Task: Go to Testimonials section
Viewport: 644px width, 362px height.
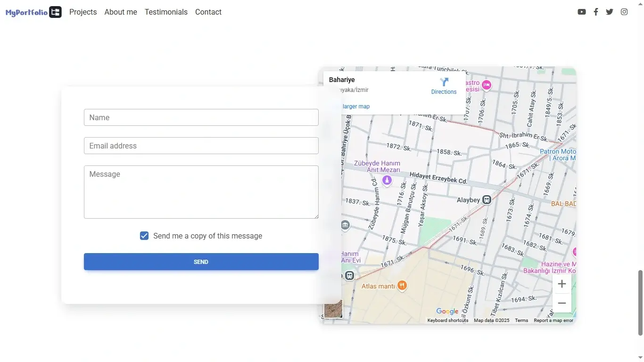Action: (166, 12)
